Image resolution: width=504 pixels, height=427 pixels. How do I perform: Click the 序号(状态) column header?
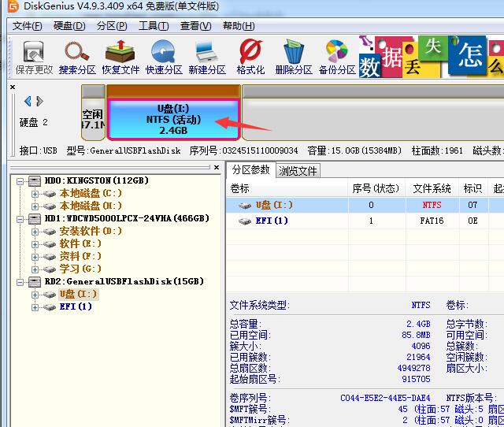(x=376, y=188)
